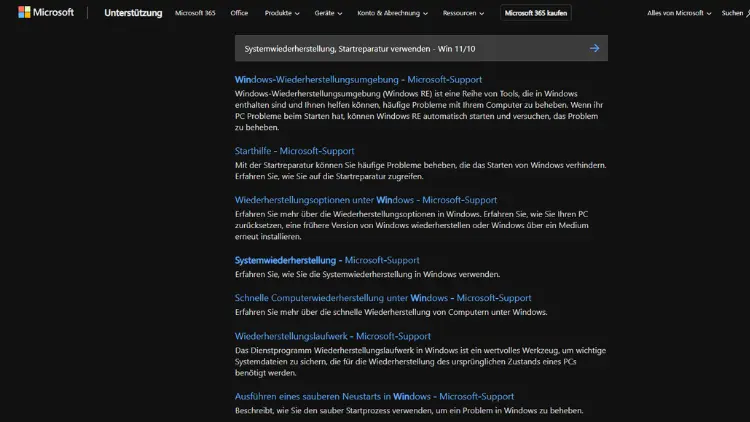This screenshot has height=422, width=750.
Task: Expand the Konto & Abrechnung dropdown
Action: pyautogui.click(x=392, y=13)
